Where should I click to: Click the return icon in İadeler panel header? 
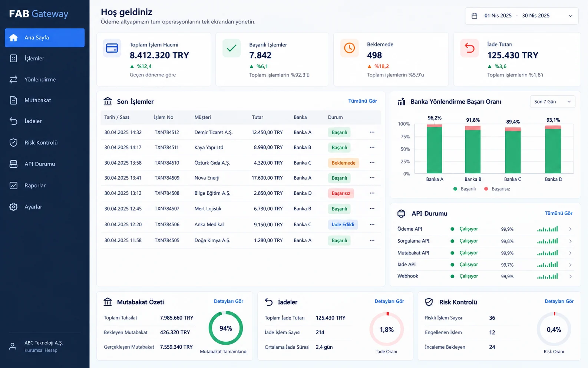[269, 302]
